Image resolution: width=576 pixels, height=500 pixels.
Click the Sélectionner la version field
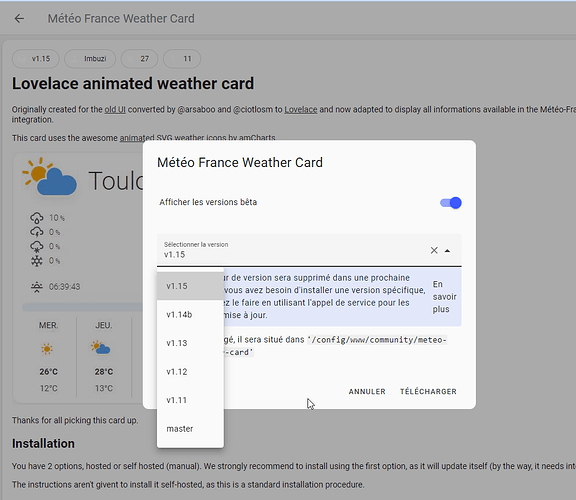309,250
